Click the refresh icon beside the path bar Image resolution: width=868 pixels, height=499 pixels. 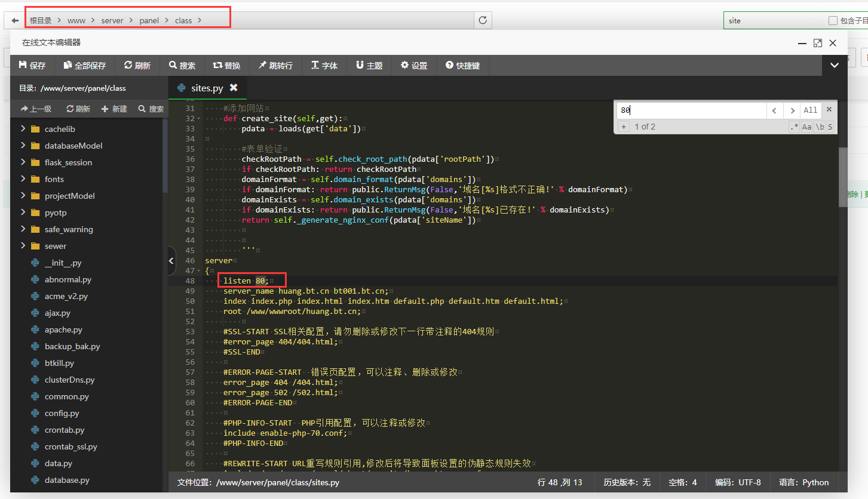(483, 20)
